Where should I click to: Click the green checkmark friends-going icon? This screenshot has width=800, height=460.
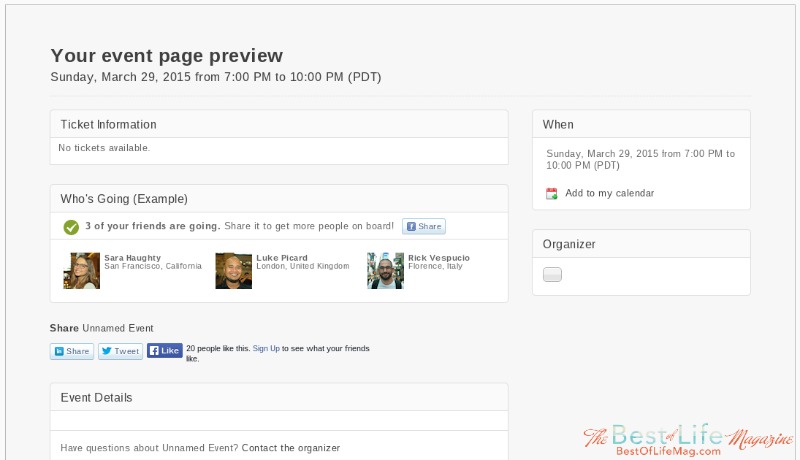(71, 227)
